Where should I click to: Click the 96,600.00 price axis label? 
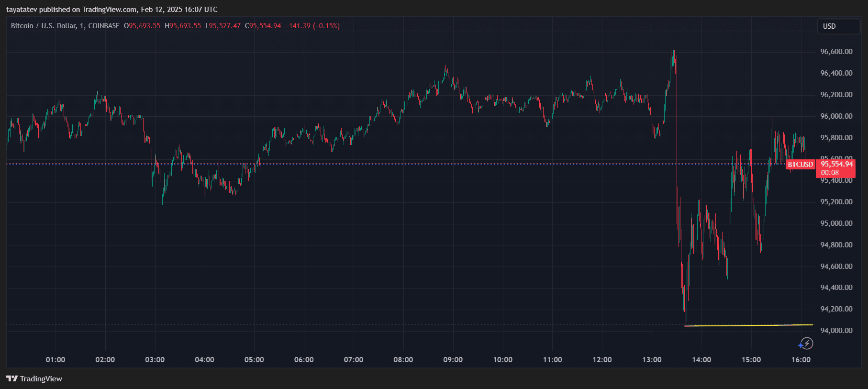click(836, 52)
